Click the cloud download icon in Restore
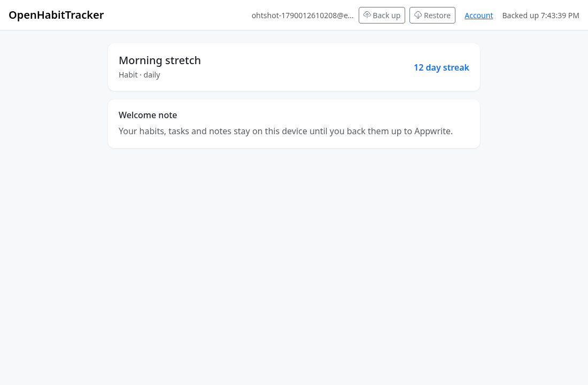Screen dimensions: 588x385 tap(418, 15)
